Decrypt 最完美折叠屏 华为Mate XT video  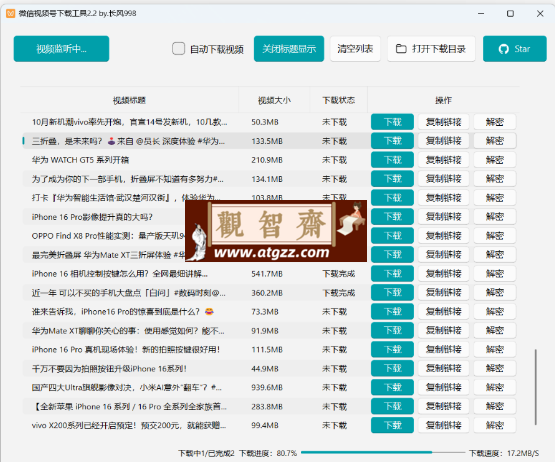(x=494, y=255)
